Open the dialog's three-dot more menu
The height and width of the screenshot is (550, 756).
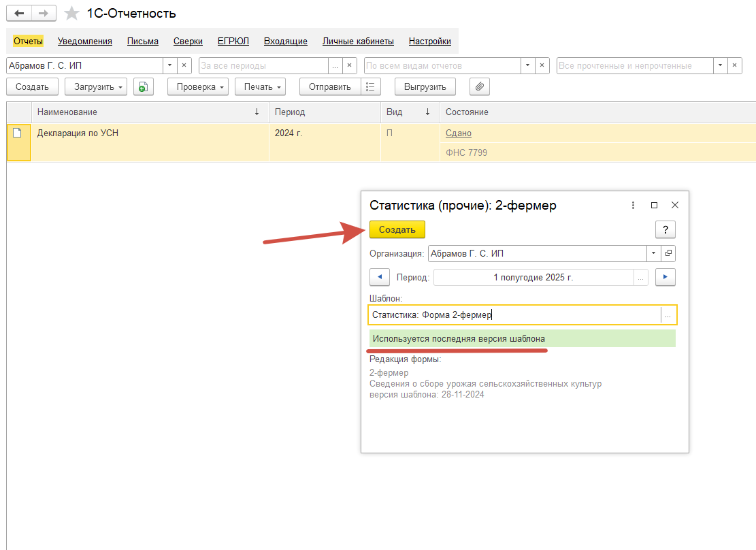tap(633, 205)
